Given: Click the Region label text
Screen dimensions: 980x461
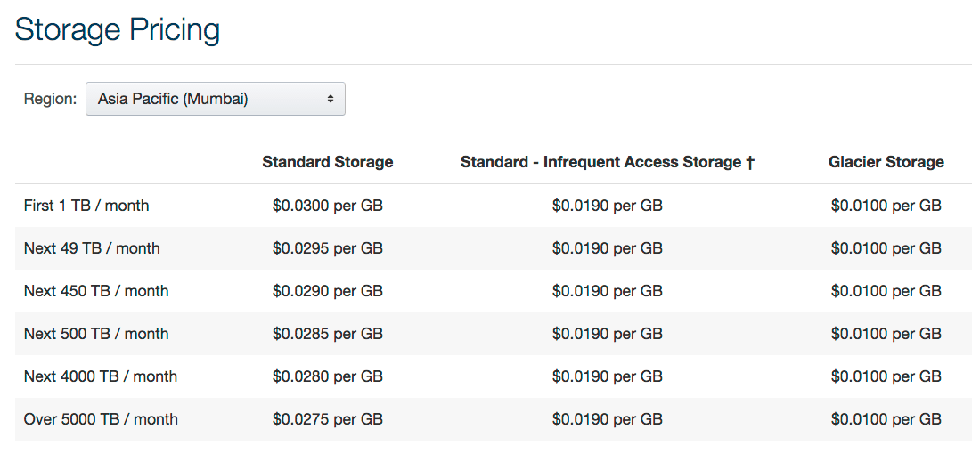Looking at the screenshot, I should pos(50,99).
